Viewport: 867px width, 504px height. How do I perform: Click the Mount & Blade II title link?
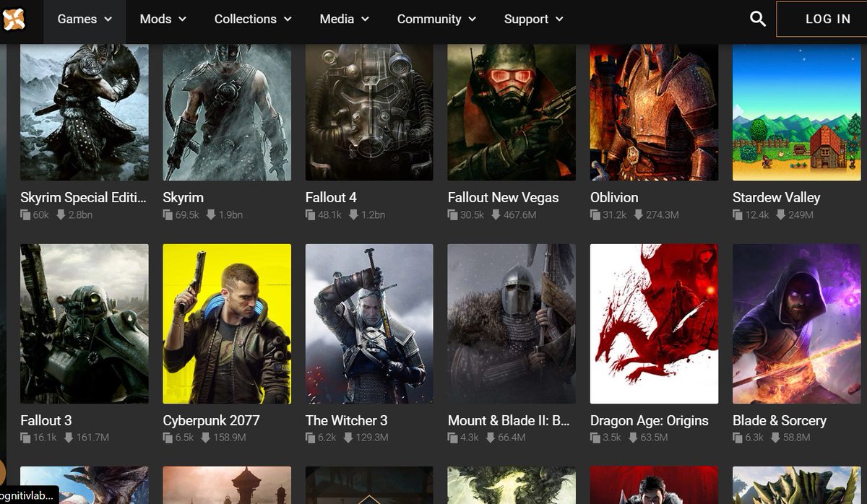point(509,420)
